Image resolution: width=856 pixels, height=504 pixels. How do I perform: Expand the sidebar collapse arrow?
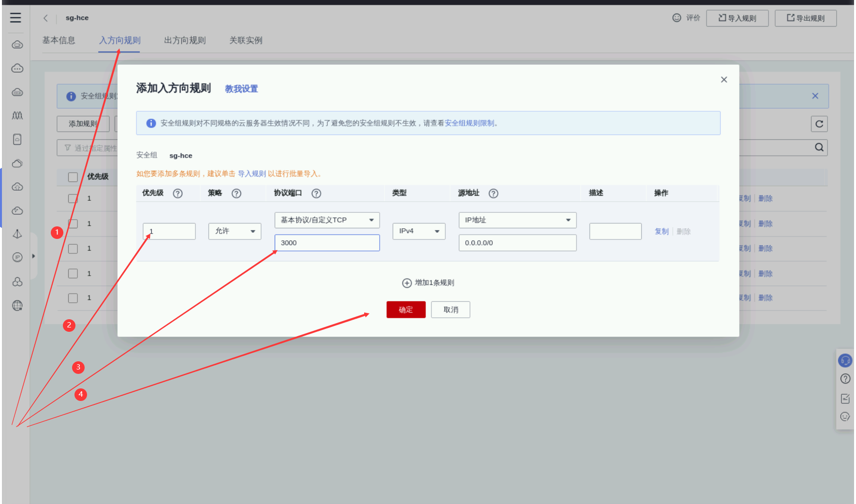(33, 256)
